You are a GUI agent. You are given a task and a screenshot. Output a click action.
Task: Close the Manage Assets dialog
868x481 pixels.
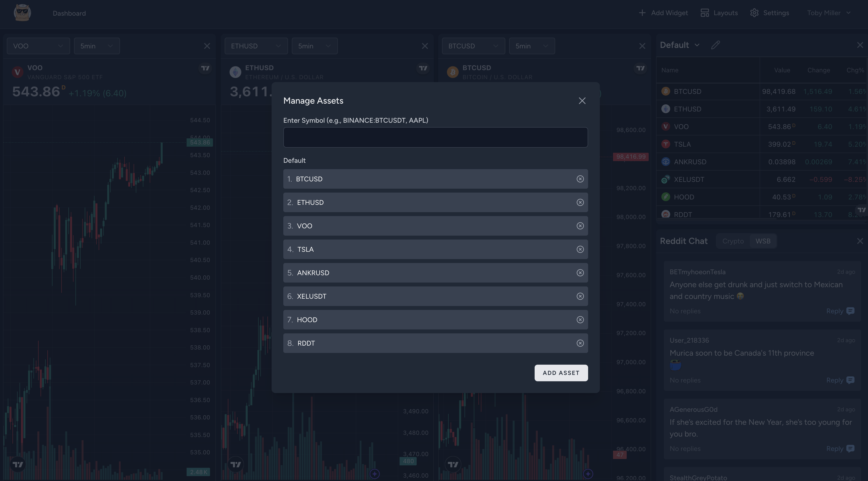[582, 100]
